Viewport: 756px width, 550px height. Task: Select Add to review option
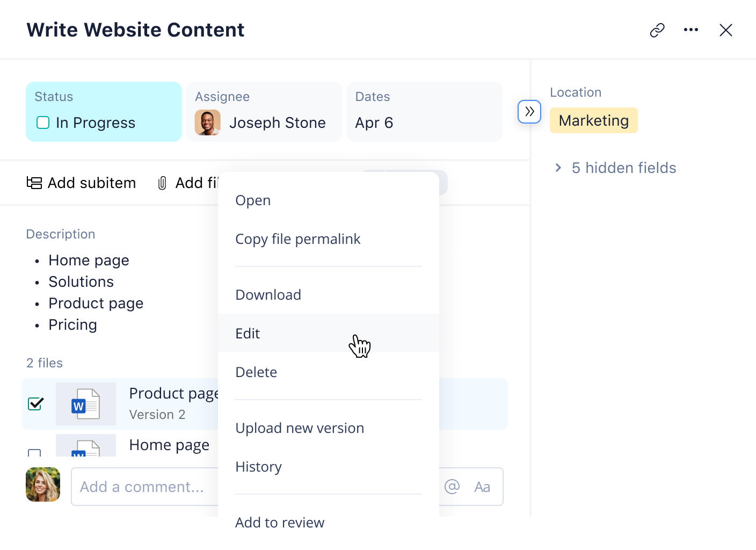click(x=279, y=522)
